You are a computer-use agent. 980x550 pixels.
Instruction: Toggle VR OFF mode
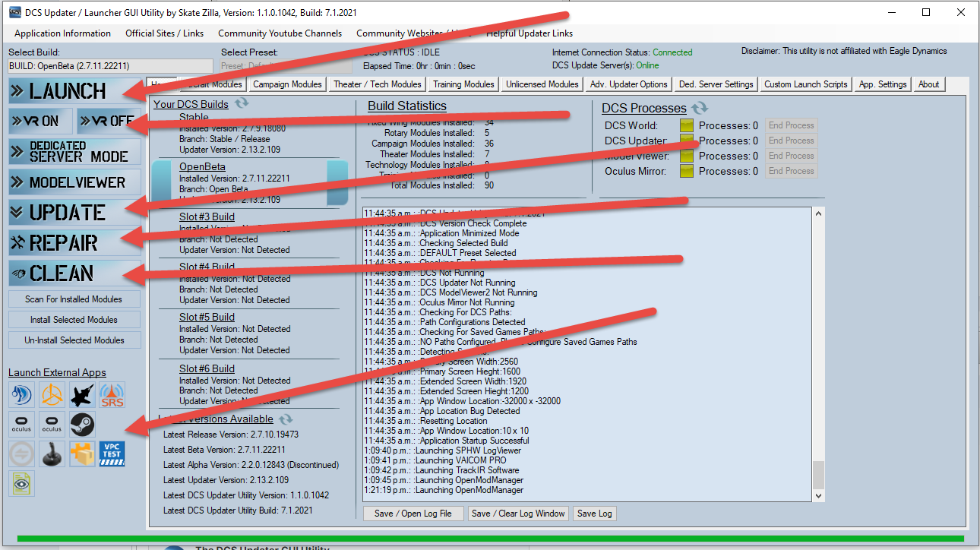click(x=107, y=120)
